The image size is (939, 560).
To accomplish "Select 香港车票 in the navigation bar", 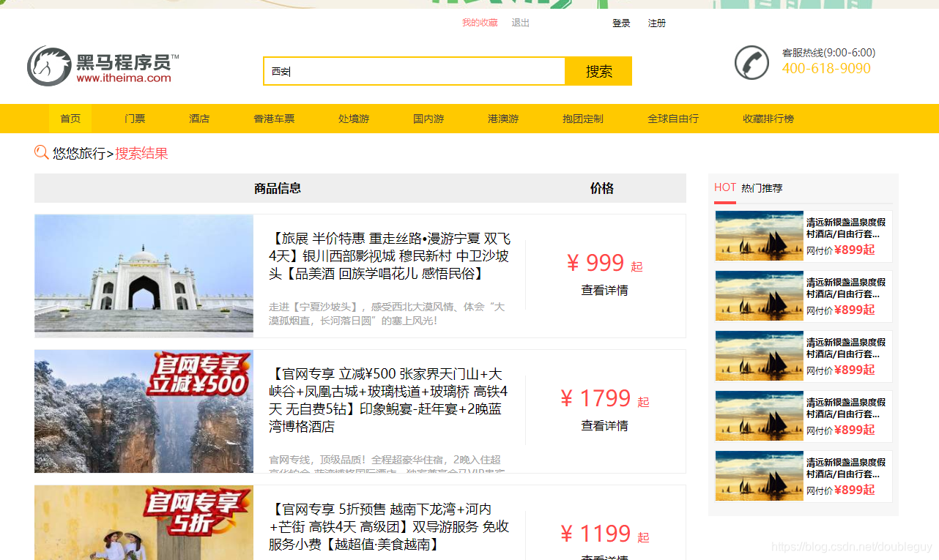I will [x=274, y=119].
